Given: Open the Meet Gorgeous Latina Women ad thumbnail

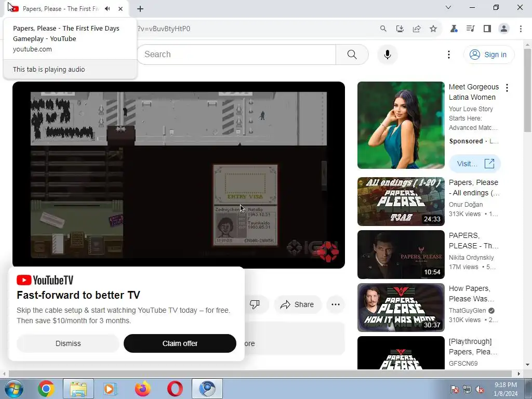Looking at the screenshot, I should click(401, 125).
